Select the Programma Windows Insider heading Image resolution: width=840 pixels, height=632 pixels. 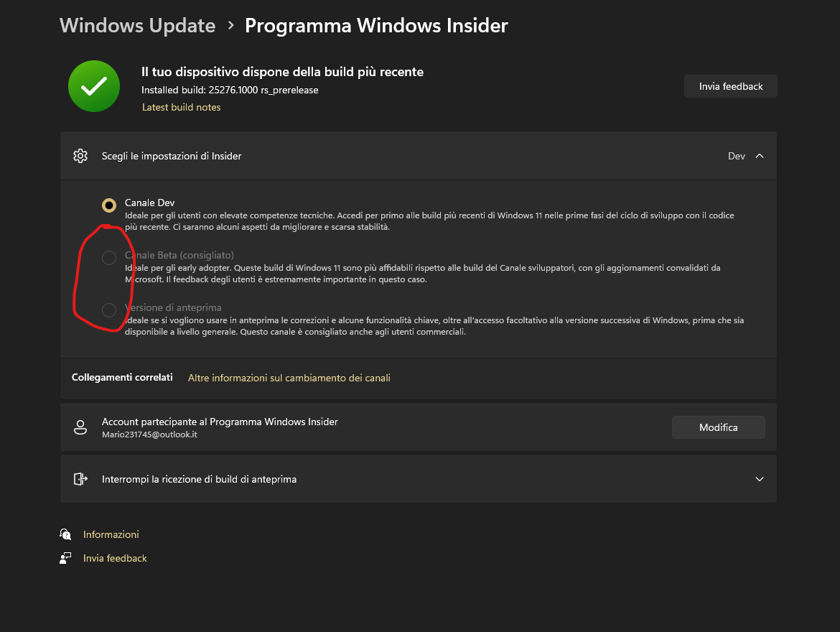click(x=375, y=25)
